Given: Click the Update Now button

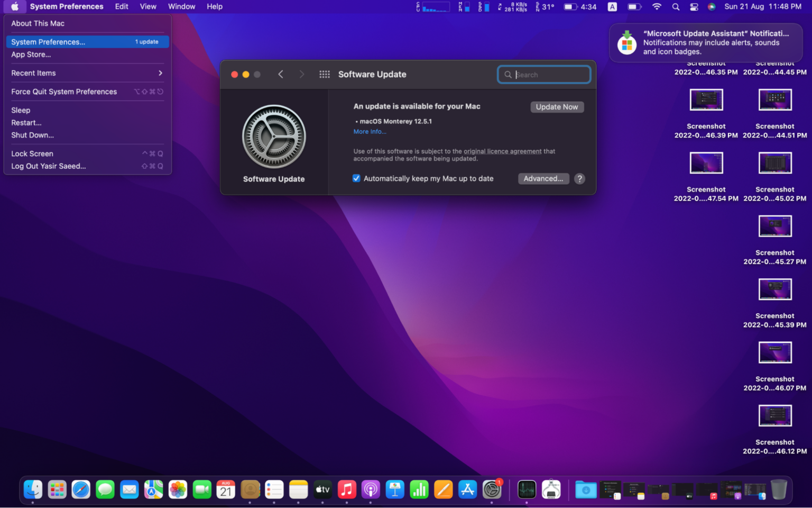Looking at the screenshot, I should click(x=557, y=107).
